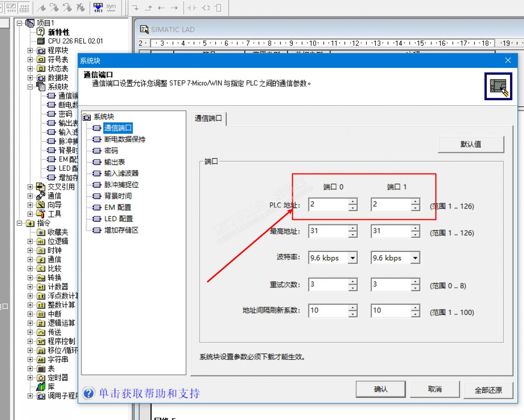Click the apply symbols table toolbar icon

pyautogui.click(x=98, y=7)
